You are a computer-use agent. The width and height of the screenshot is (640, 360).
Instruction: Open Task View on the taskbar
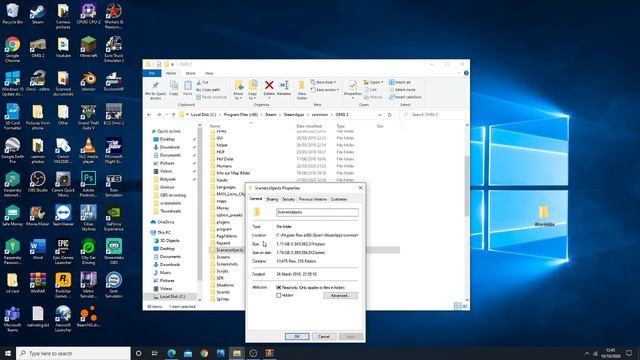point(155,353)
